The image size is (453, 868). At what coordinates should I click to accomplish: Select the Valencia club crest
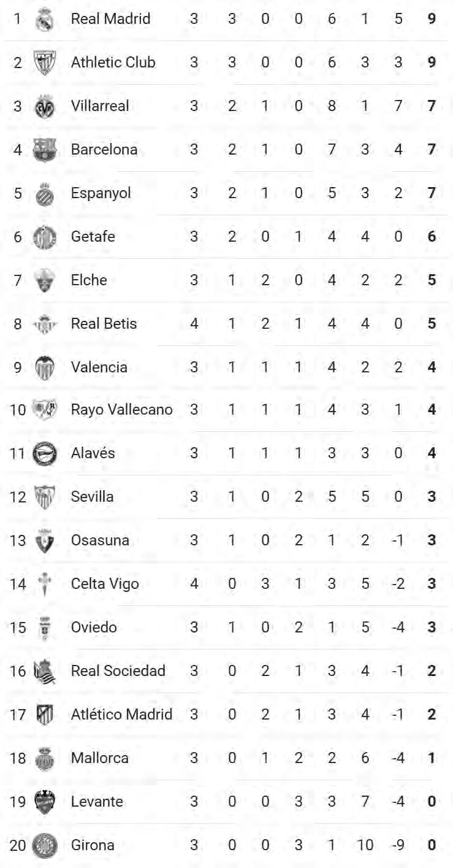45,367
